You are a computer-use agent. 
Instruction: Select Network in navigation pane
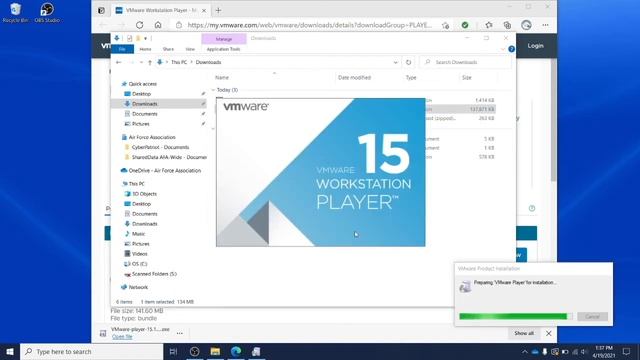[x=138, y=287]
